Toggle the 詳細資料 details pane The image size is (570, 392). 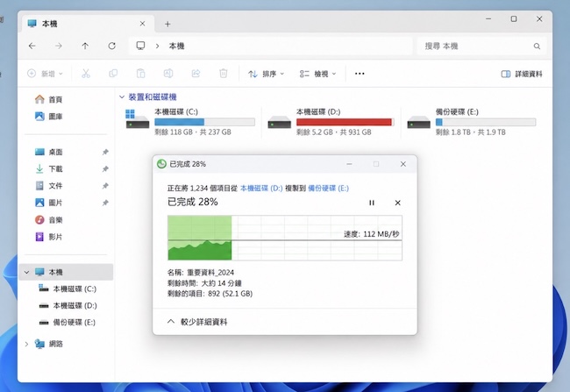pos(522,74)
